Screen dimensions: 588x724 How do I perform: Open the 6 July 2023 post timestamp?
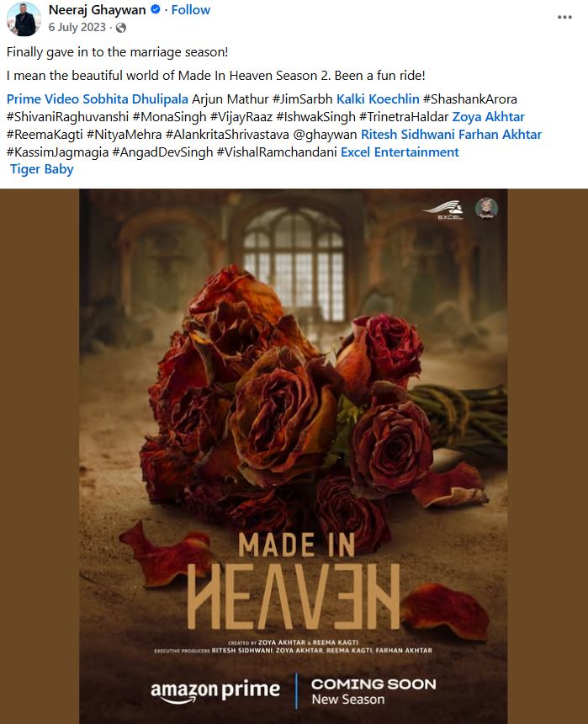77,27
